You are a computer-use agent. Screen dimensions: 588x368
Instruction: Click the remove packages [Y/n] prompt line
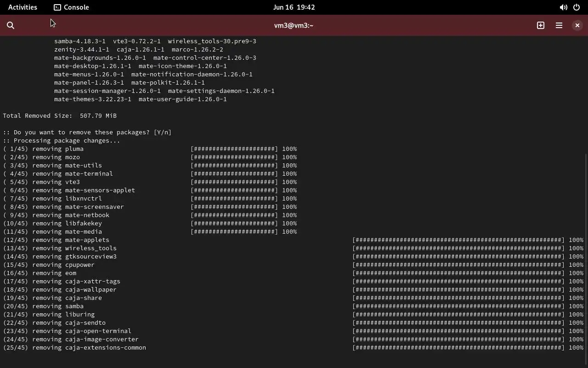[87, 132]
